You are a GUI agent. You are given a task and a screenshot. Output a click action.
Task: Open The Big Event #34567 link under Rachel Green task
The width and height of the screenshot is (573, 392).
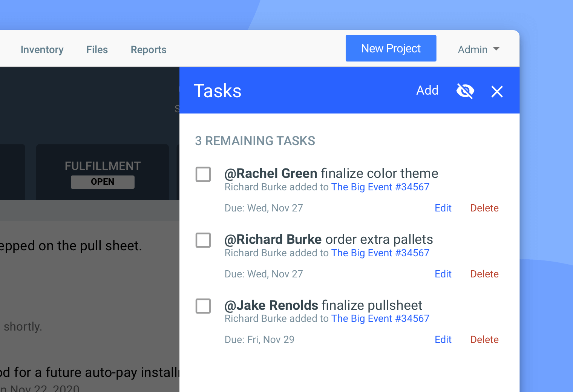point(380,187)
